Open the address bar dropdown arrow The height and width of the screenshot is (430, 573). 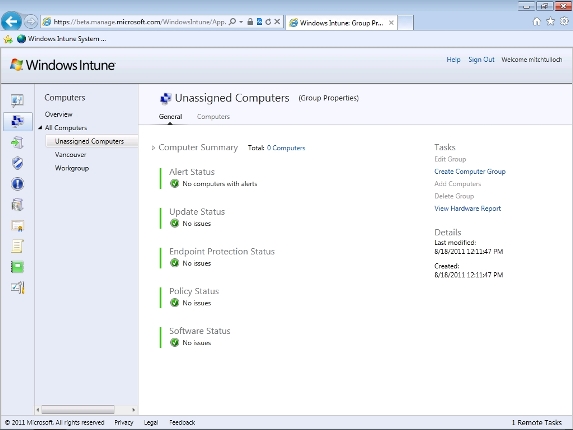(x=241, y=22)
